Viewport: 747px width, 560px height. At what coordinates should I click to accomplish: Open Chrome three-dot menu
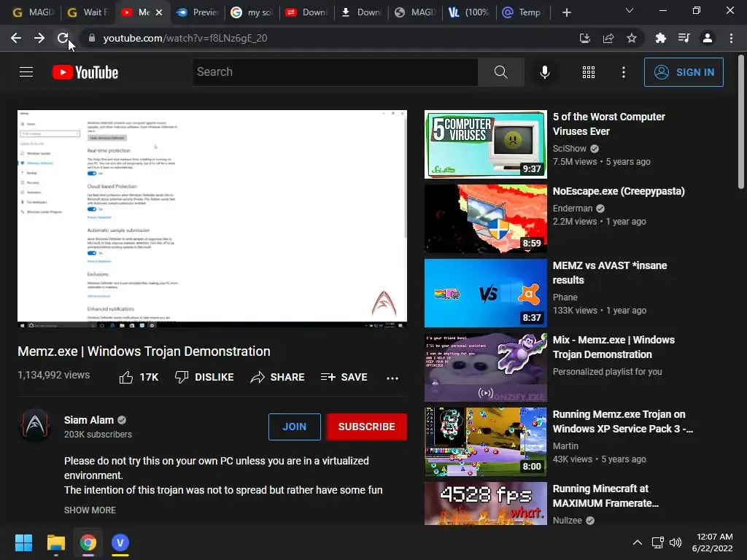pyautogui.click(x=731, y=38)
